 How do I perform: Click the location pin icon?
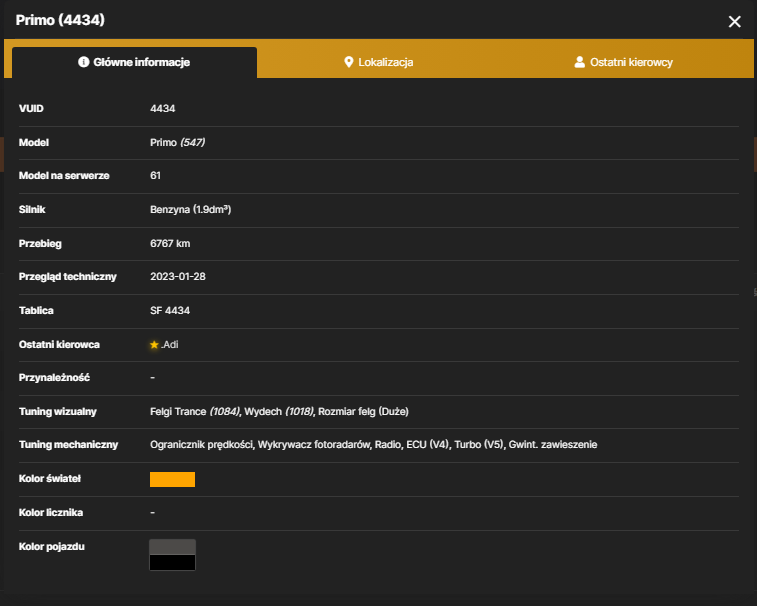click(x=349, y=62)
